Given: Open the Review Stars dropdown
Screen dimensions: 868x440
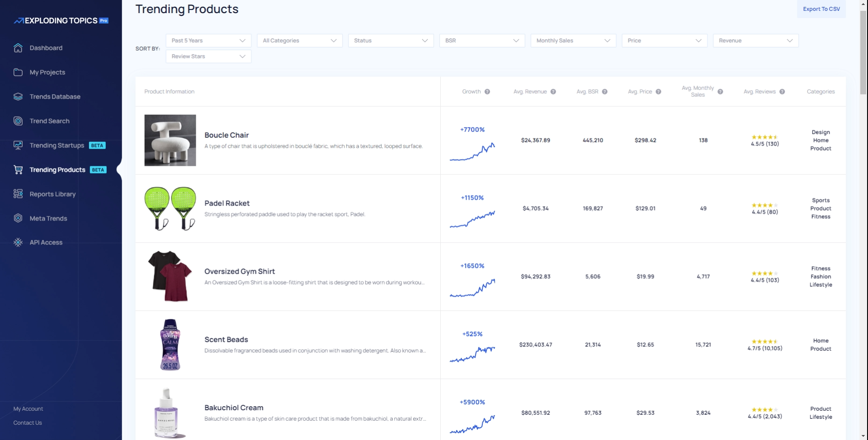Looking at the screenshot, I should point(208,56).
